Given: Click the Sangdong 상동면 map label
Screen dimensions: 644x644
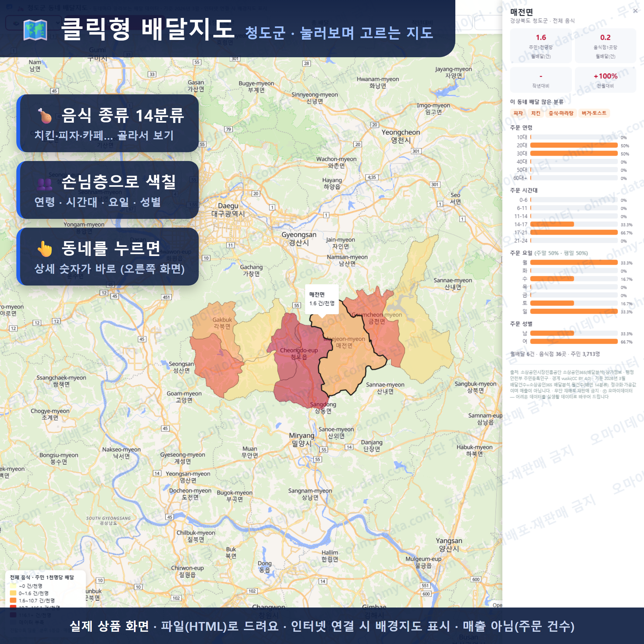Looking at the screenshot, I should (323, 407).
